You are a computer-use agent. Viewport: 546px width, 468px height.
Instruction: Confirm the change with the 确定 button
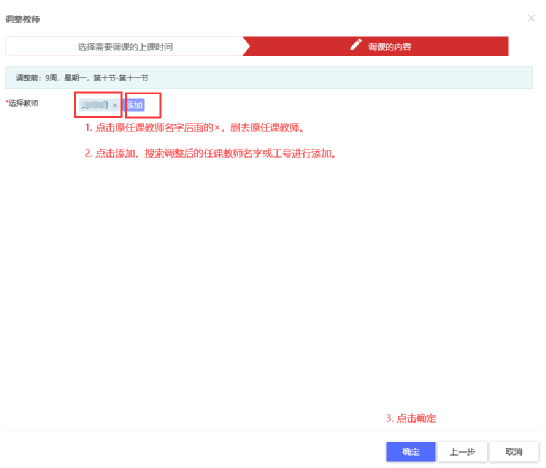(x=411, y=452)
